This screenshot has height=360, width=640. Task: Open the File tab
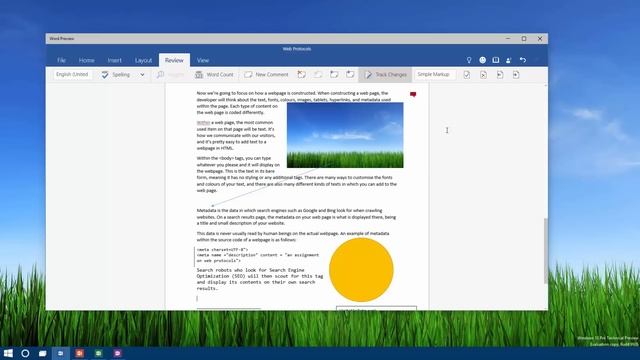tap(61, 60)
